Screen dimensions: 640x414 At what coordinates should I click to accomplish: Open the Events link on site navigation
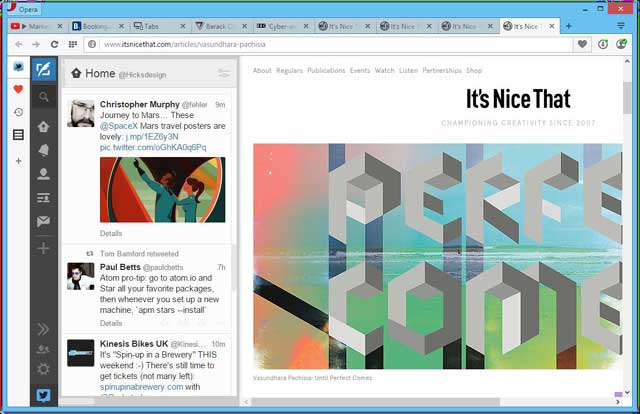[x=358, y=71]
